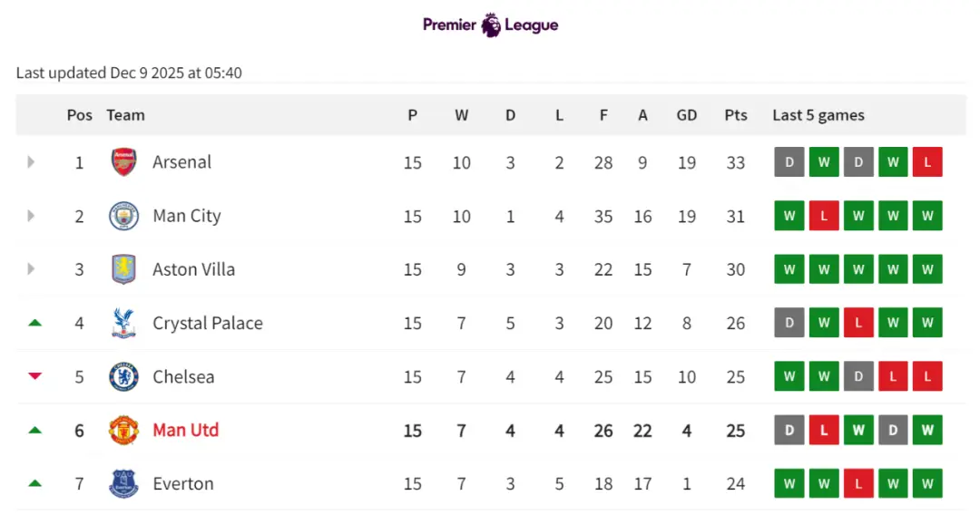Click the Arsenal club crest
Screen dimensions: 980x515
click(124, 162)
